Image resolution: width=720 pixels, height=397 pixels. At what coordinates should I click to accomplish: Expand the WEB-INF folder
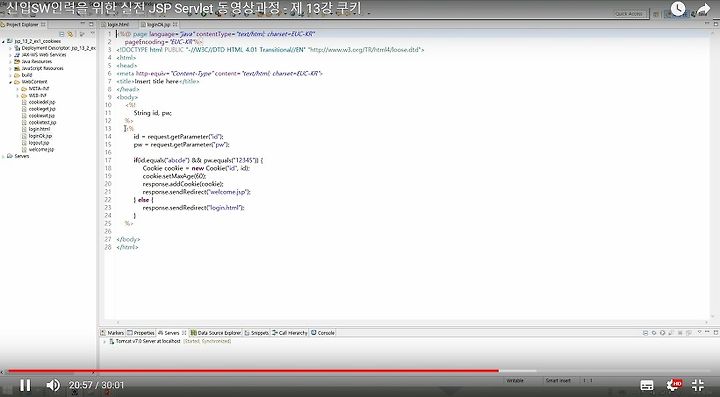click(17, 95)
